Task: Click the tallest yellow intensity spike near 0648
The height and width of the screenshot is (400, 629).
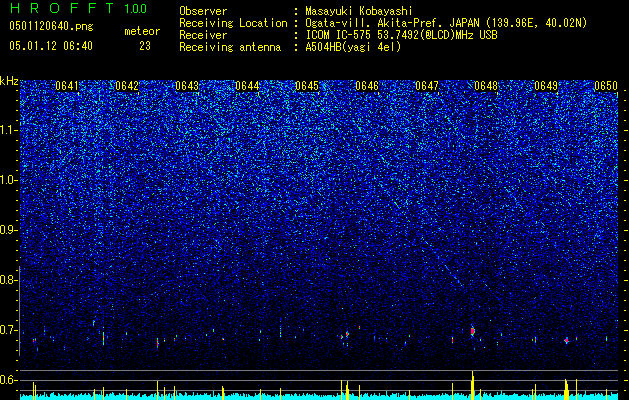Action: click(473, 385)
